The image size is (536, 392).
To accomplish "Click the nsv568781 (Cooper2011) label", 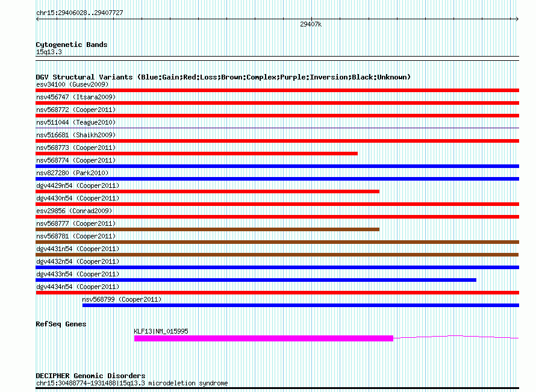I will click(x=76, y=236).
